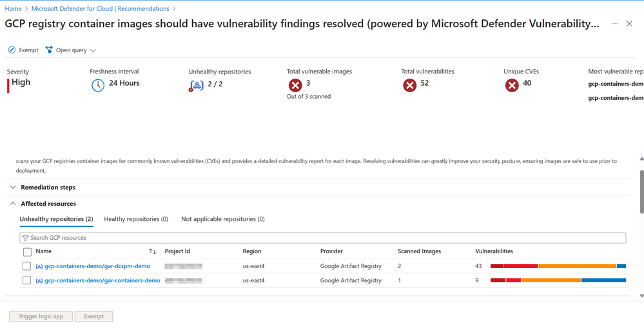This screenshot has width=644, height=330.
Task: Click the Region column header
Action: coord(252,251)
